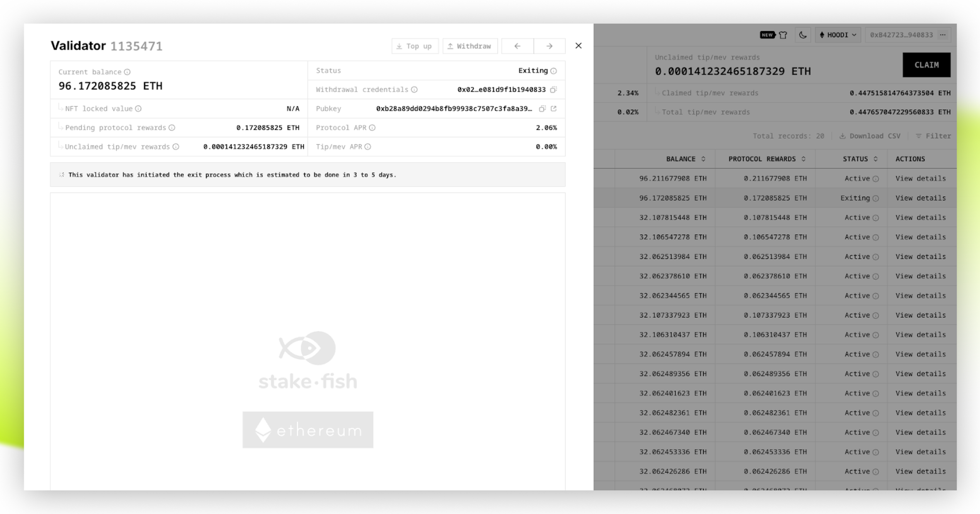Sort the table by the BALANCE column
The width and height of the screenshot is (980, 514).
(686, 159)
